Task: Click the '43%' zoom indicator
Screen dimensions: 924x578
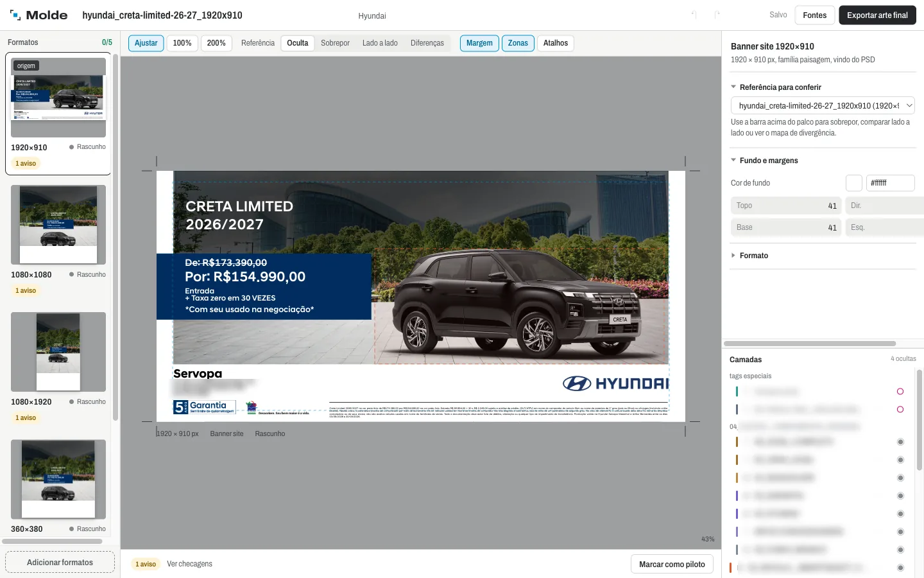Action: [x=708, y=539]
